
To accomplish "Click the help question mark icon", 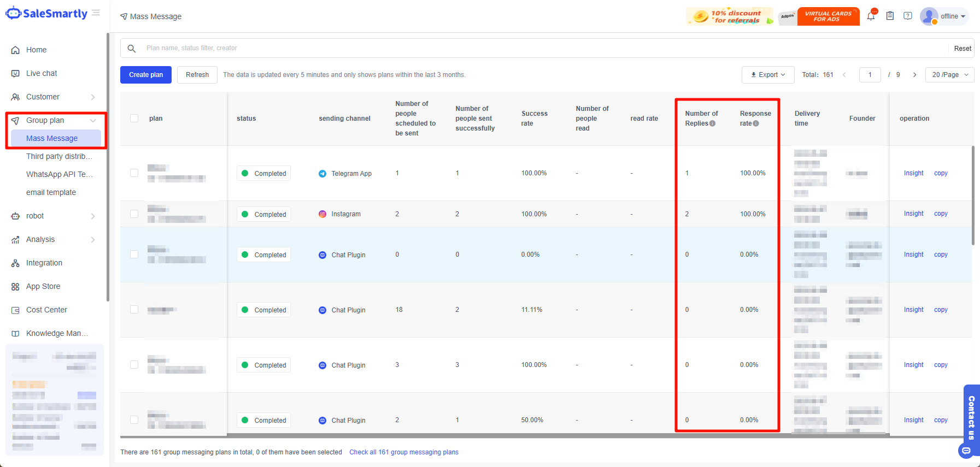I will coord(907,16).
